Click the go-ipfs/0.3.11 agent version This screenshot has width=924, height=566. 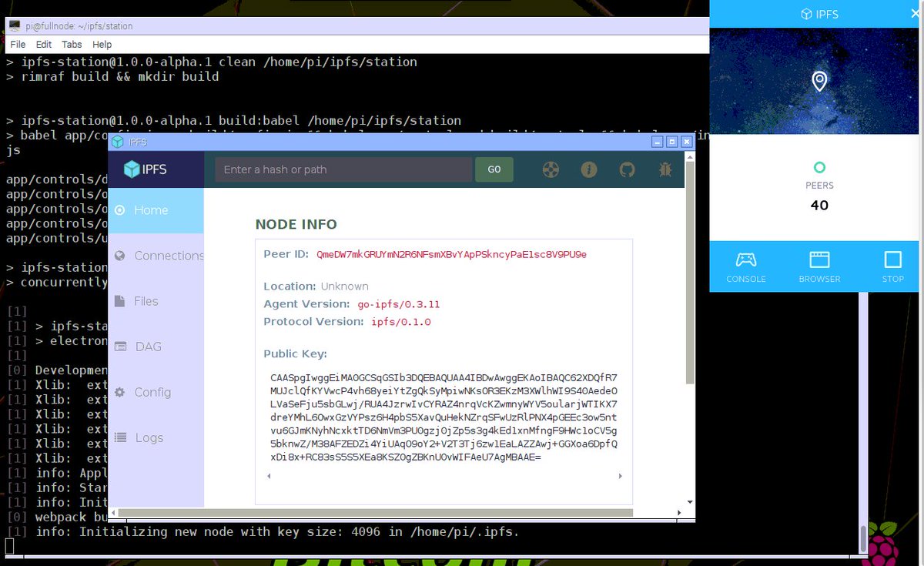tap(399, 304)
